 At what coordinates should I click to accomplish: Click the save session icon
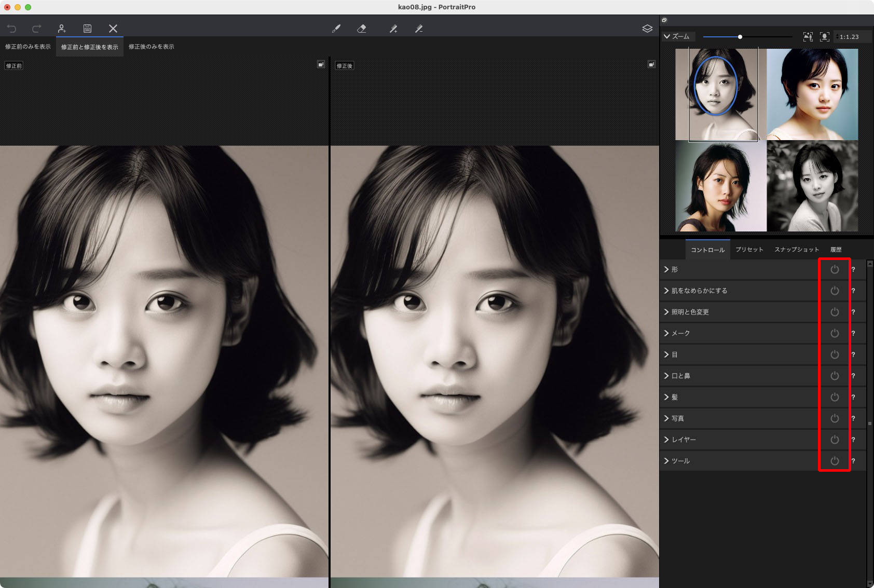click(x=87, y=29)
